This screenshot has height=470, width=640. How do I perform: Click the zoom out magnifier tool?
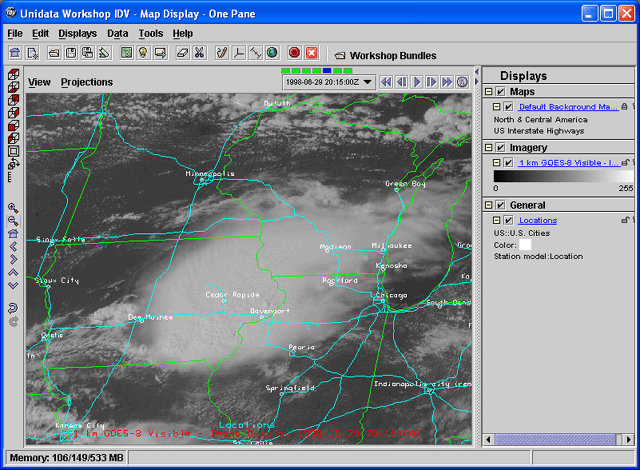coord(13,220)
